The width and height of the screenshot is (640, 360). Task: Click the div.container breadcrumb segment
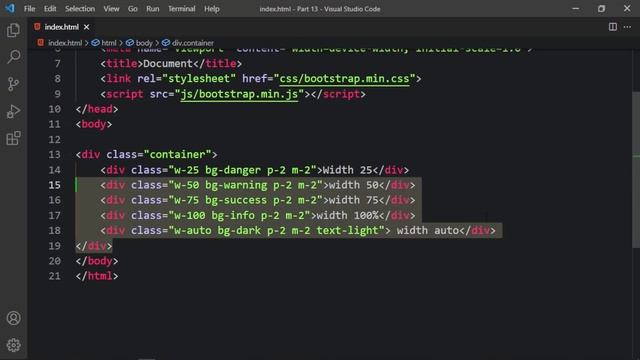pos(193,43)
